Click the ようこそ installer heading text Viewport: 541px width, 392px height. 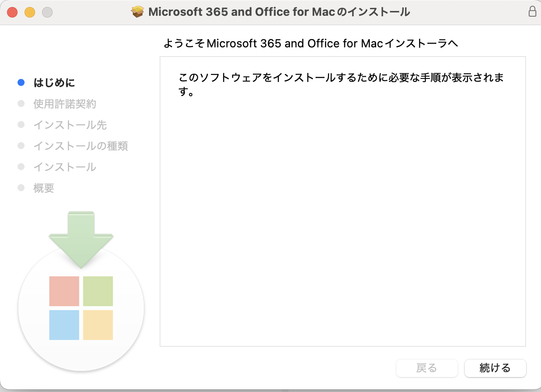310,43
